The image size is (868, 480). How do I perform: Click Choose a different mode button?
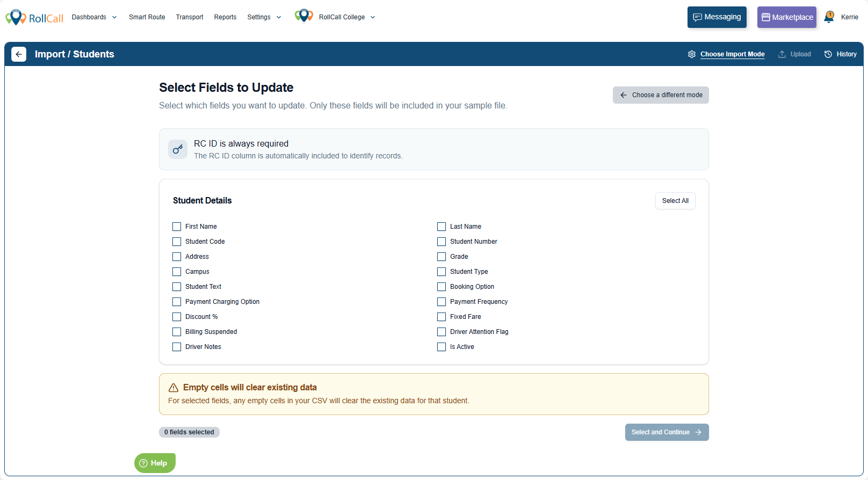(661, 95)
